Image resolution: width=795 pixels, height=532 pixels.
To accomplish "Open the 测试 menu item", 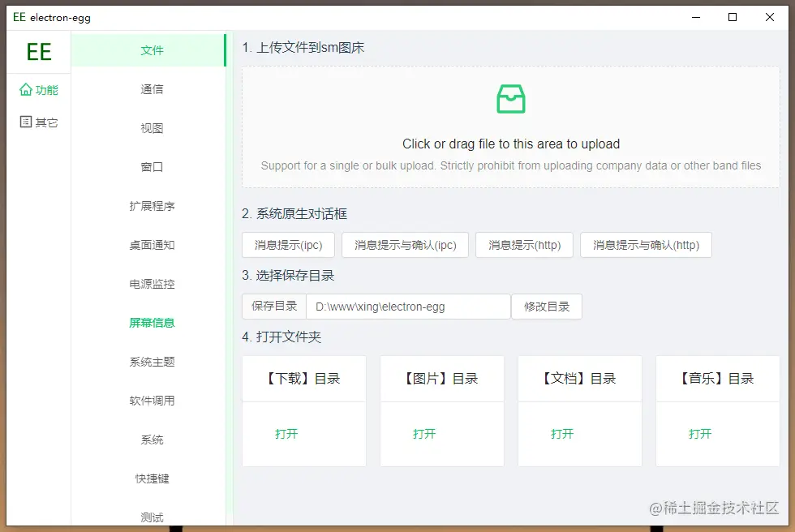I will click(152, 517).
